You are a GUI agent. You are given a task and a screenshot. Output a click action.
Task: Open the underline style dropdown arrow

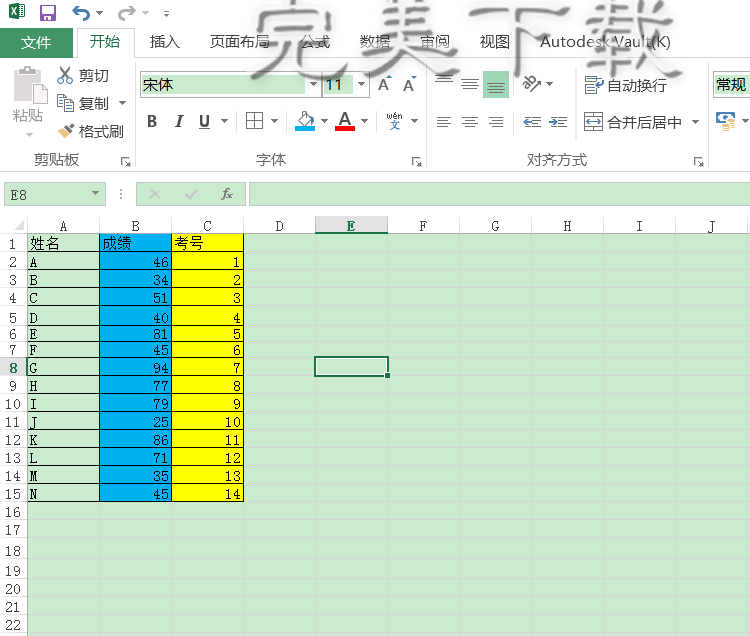[224, 121]
